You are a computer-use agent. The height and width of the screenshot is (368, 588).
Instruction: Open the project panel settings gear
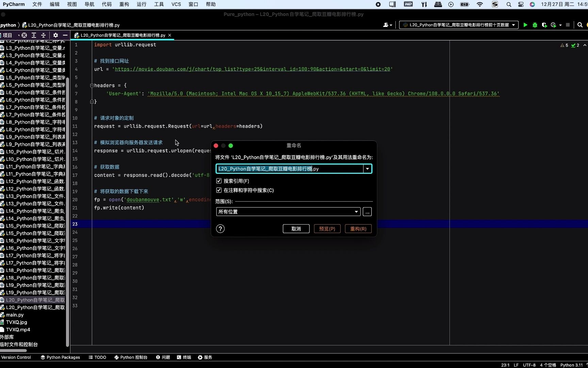(x=55, y=35)
